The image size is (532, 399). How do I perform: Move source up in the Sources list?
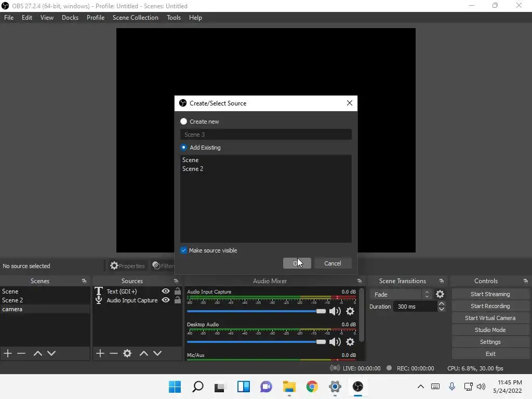(x=144, y=353)
